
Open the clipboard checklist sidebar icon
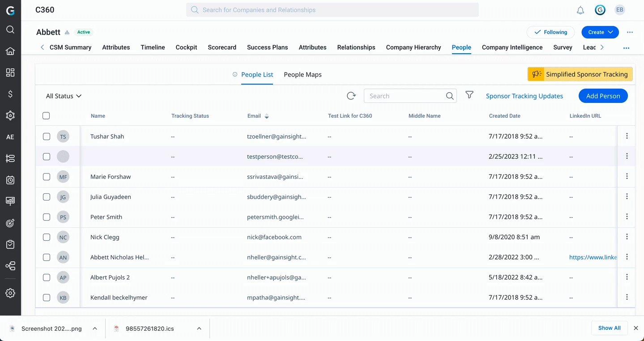(x=10, y=244)
